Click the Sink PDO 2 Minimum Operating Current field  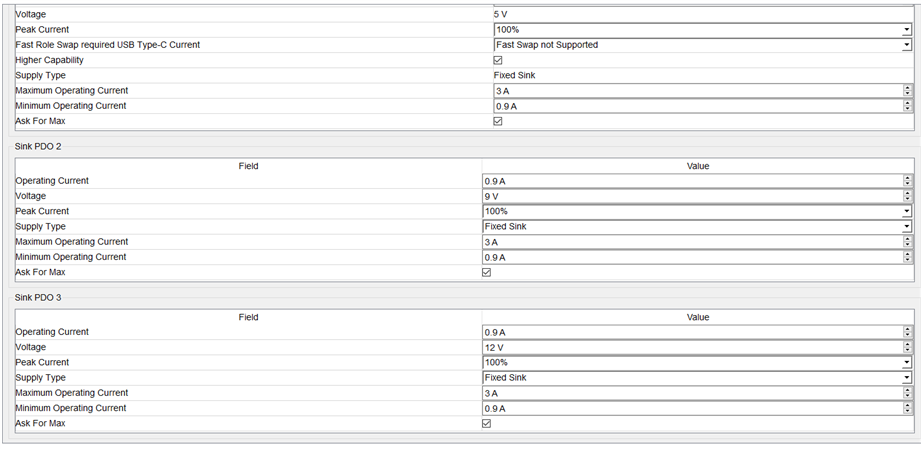click(690, 257)
